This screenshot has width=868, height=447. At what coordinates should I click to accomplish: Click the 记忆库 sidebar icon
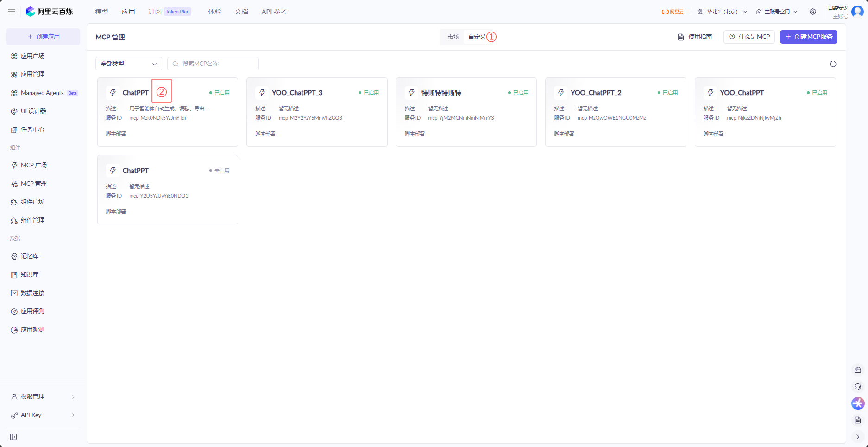pos(14,256)
